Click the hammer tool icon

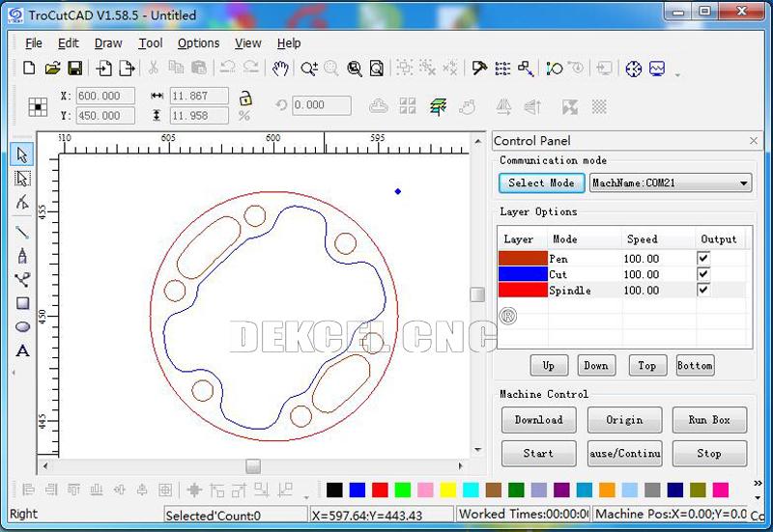pyautogui.click(x=478, y=69)
